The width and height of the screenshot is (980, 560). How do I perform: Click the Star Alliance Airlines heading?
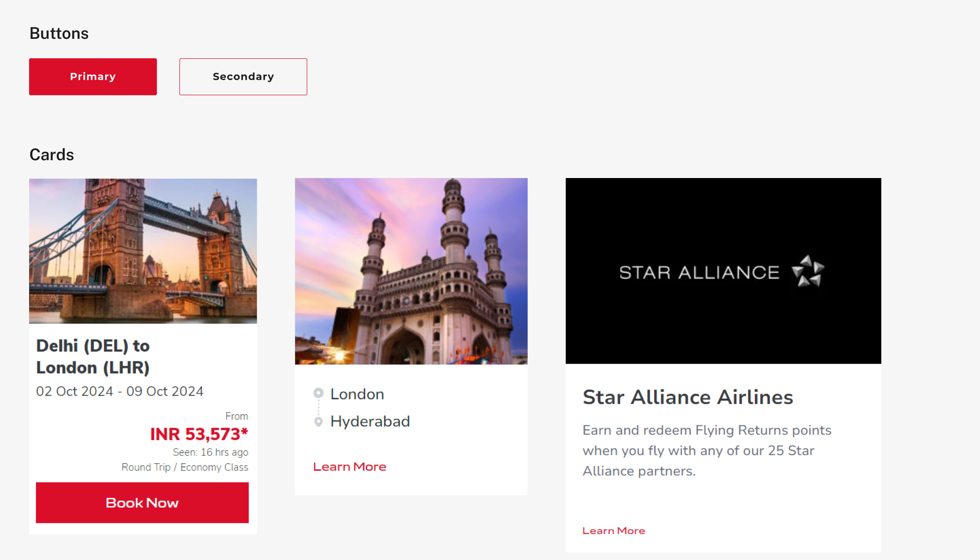688,397
